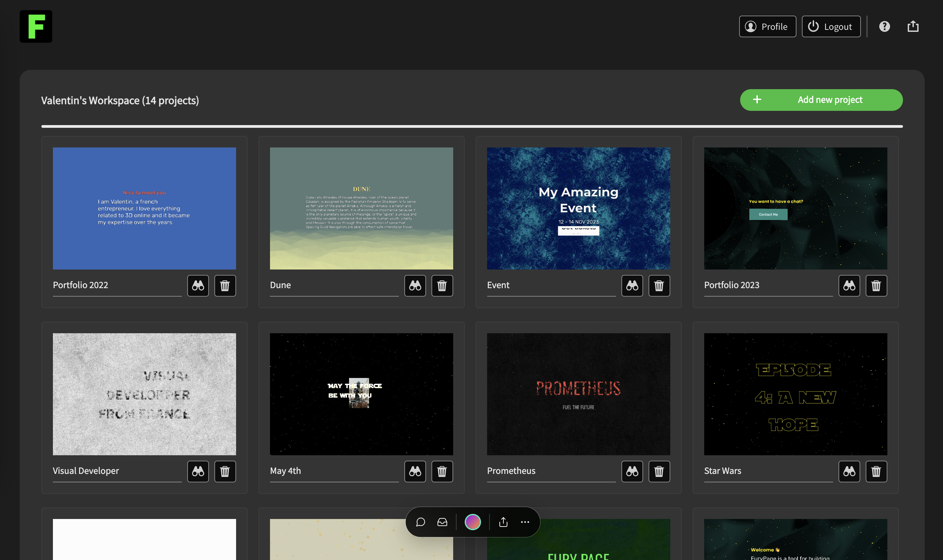Viewport: 943px width, 560px height.
Task: Open the help question mark icon
Action: (884, 26)
